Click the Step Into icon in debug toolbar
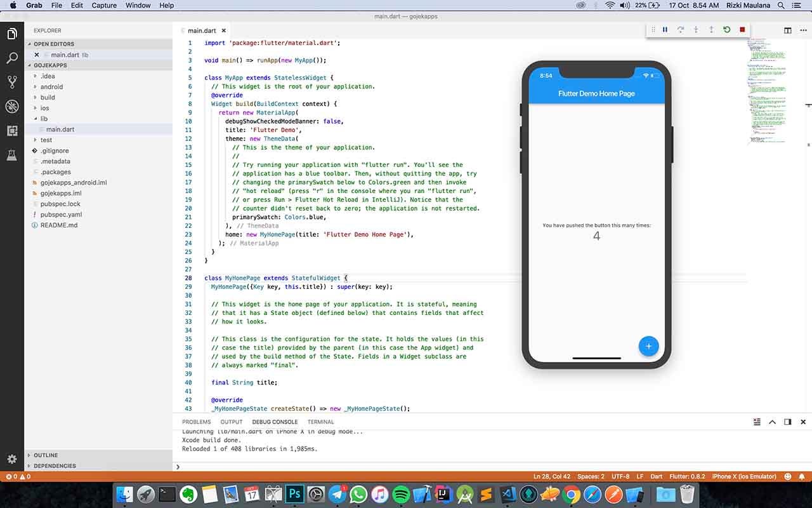Viewport: 812px width, 508px height. point(695,29)
